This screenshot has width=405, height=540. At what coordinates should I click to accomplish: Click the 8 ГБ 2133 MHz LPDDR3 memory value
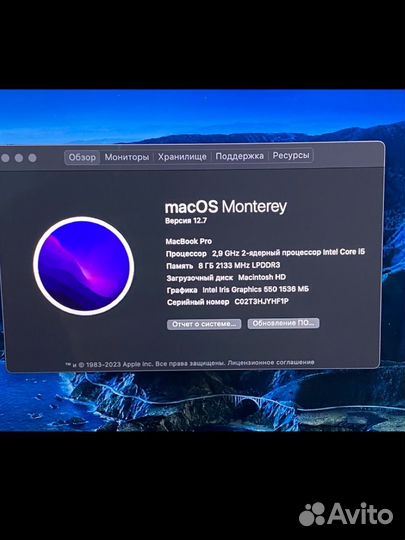[239, 265]
